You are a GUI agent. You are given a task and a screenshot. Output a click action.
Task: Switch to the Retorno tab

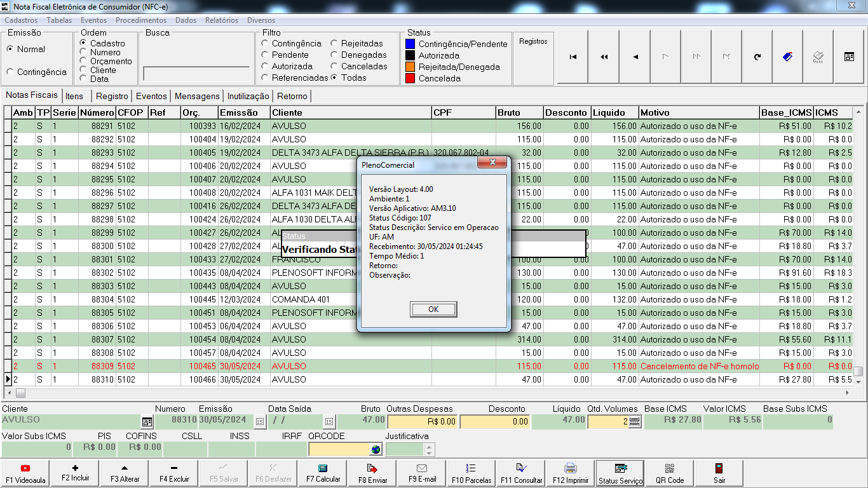(292, 96)
